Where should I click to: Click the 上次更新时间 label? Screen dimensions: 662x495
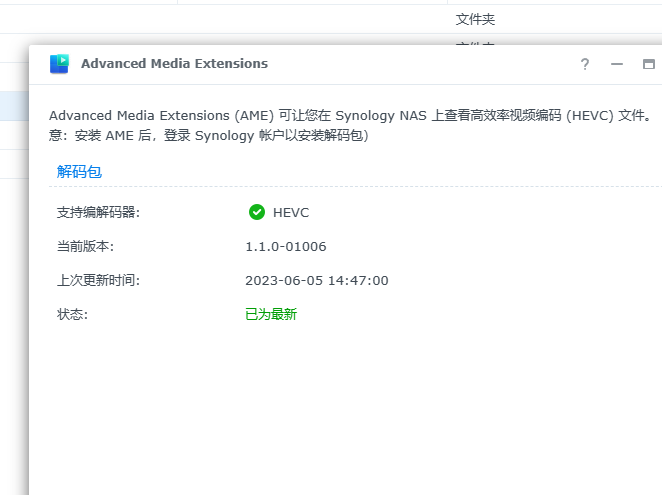coord(98,280)
